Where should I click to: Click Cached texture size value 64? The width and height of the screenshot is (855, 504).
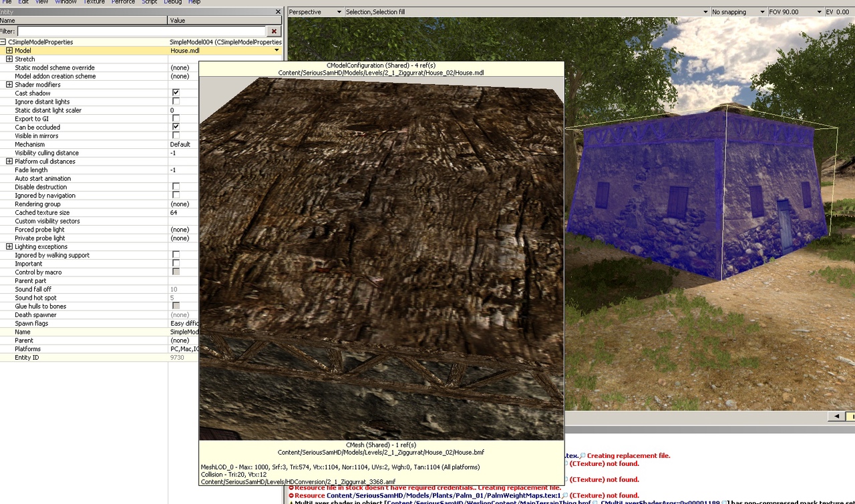click(174, 213)
